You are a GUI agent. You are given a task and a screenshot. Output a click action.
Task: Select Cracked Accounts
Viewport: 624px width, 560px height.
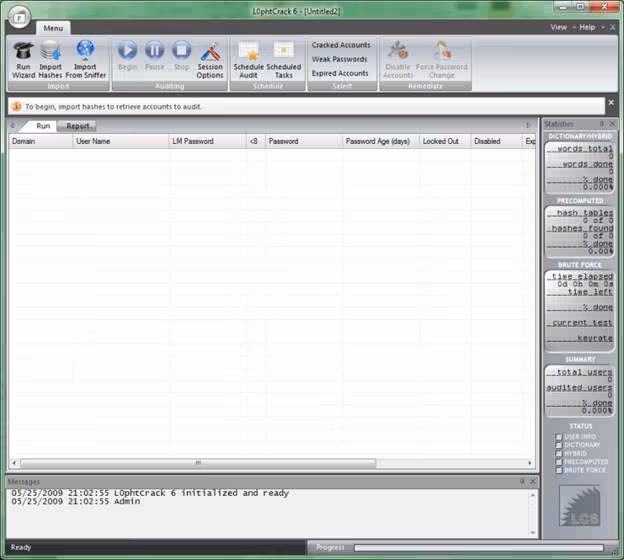341,45
